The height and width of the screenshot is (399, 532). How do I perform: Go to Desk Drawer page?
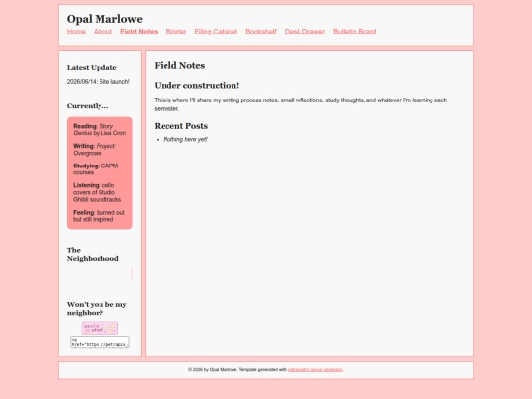(304, 32)
